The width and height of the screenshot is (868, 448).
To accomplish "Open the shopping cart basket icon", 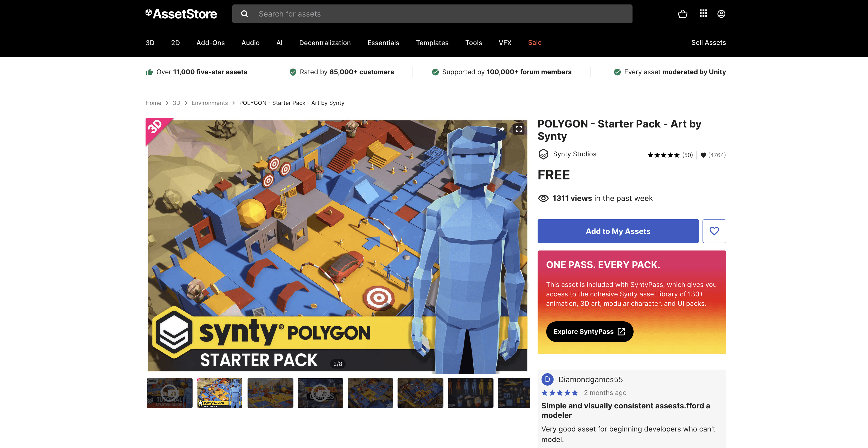I will [682, 14].
